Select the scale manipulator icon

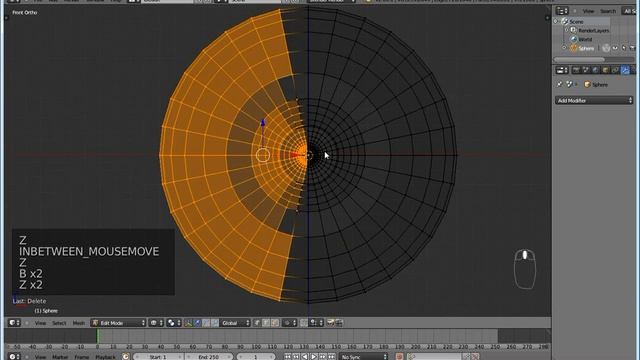(x=215, y=323)
